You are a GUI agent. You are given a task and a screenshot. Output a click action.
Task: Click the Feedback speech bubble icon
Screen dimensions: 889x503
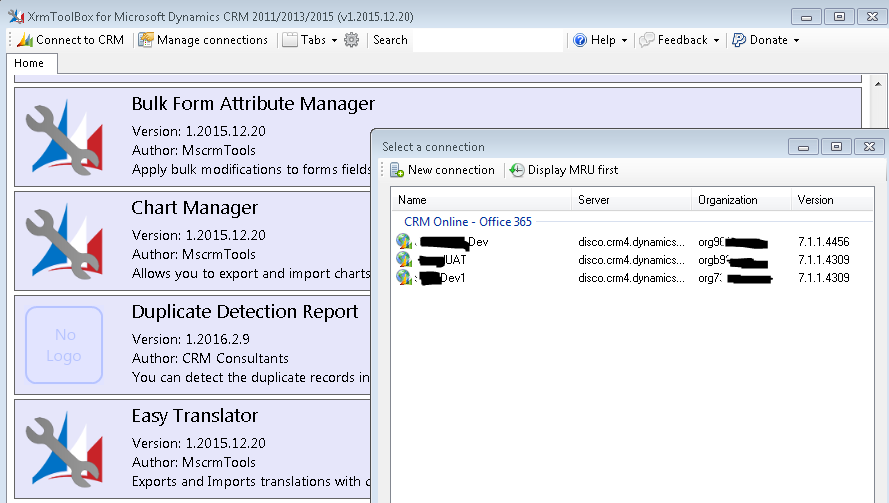(x=646, y=40)
